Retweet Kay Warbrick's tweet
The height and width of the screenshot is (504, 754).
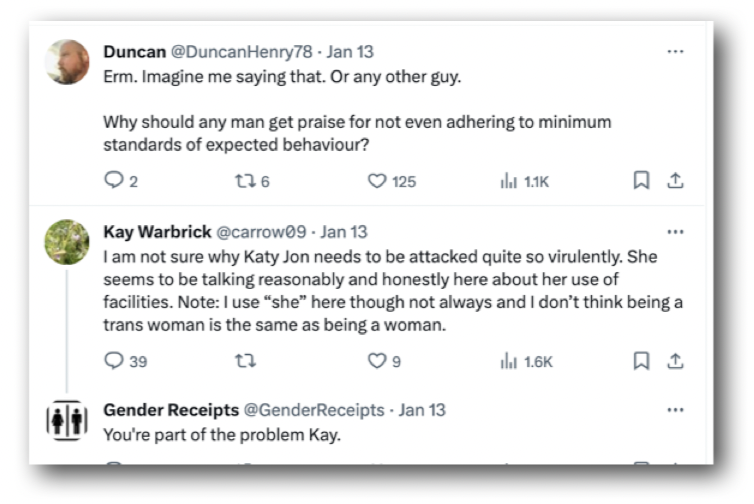click(243, 361)
